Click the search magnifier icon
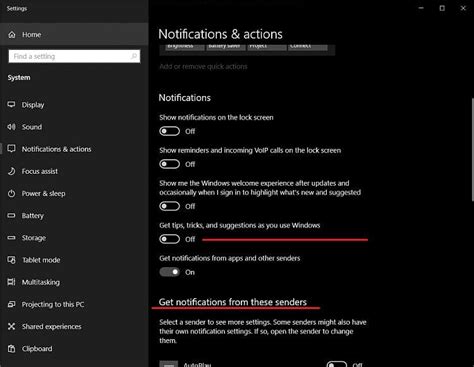Screen dimensions: 474x367 134,56
